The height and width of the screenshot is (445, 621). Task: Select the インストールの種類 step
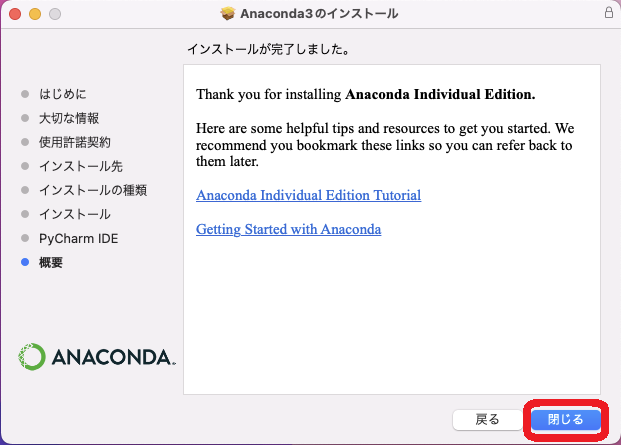[93, 190]
